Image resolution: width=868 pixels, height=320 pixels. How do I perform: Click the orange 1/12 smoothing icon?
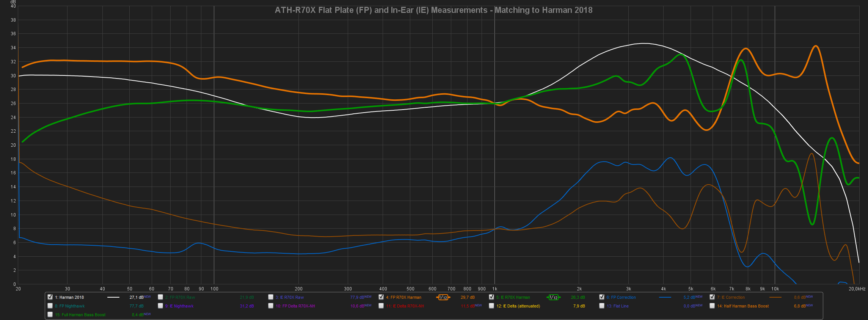tap(443, 297)
